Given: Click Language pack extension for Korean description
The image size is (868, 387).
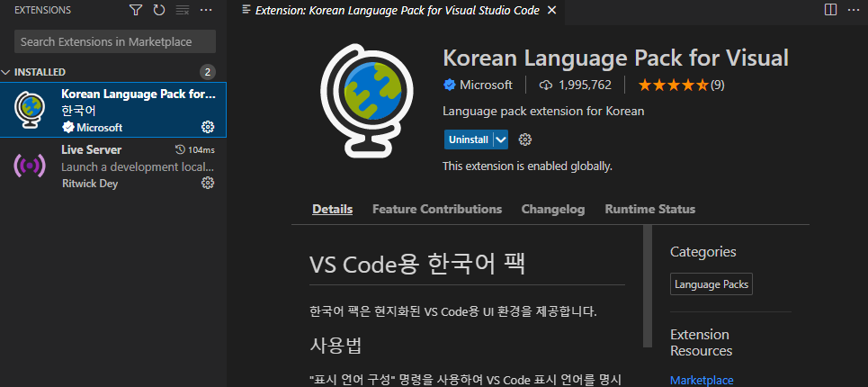Looking at the screenshot, I should coord(543,111).
